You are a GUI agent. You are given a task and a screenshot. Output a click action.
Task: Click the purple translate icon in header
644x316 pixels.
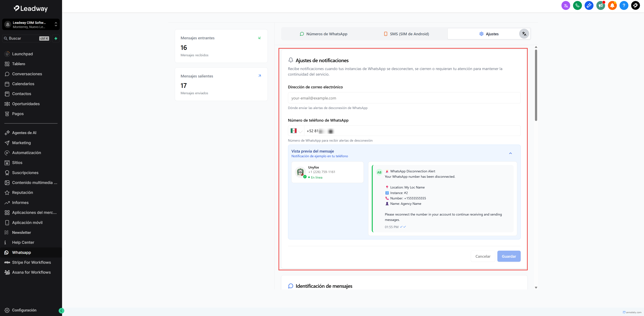coord(566,6)
